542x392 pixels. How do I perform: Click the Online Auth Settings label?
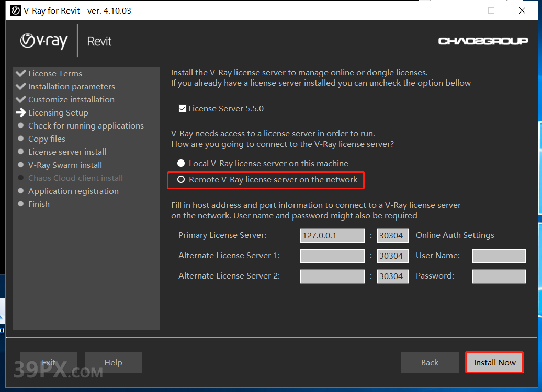point(455,235)
